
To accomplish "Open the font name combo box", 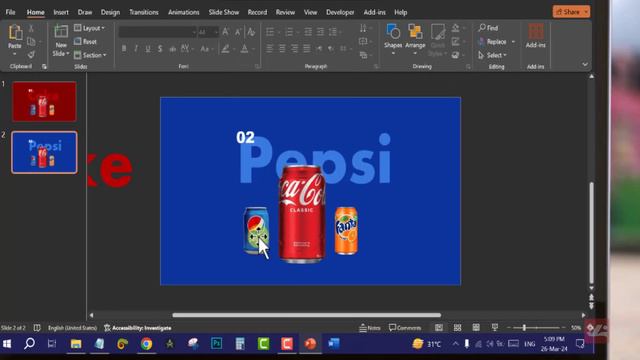I will click(x=158, y=32).
